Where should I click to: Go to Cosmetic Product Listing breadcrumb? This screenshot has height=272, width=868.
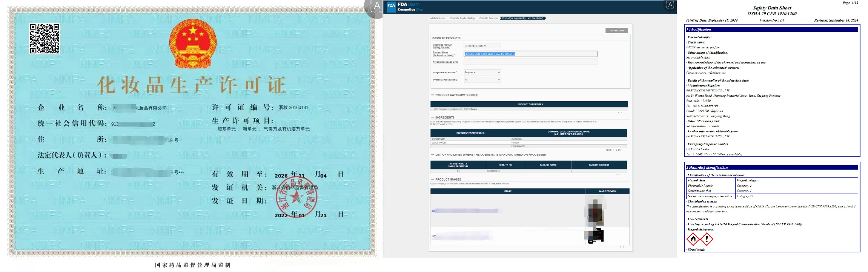pyautogui.click(x=462, y=18)
